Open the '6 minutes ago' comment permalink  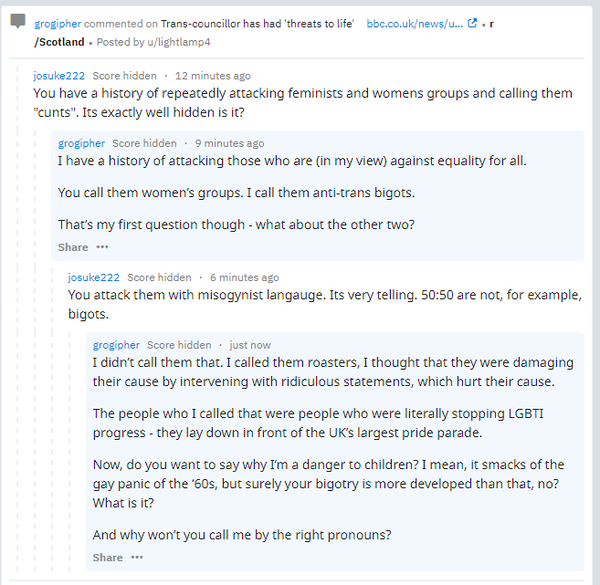[x=245, y=277]
